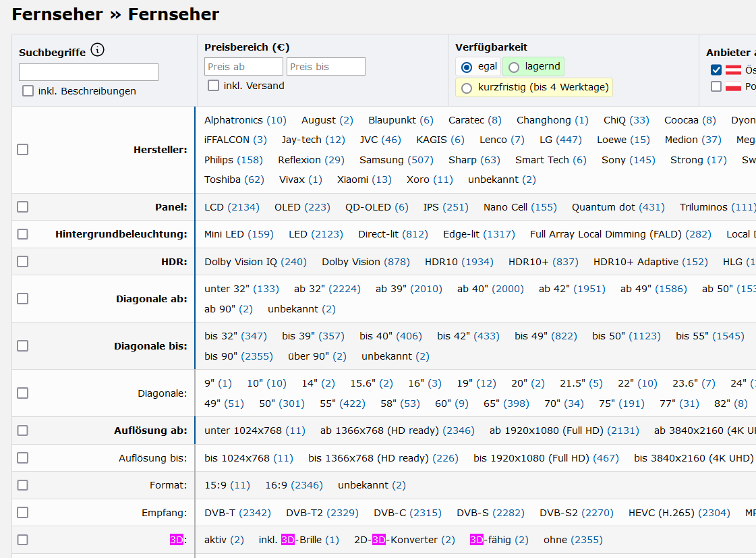
Task: Select ab 1920x1080 (Full HD) resolution
Action: [x=564, y=430]
